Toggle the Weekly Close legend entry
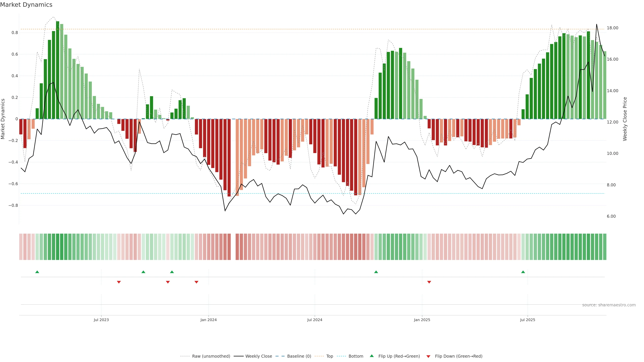The height and width of the screenshot is (362, 644). [x=258, y=356]
